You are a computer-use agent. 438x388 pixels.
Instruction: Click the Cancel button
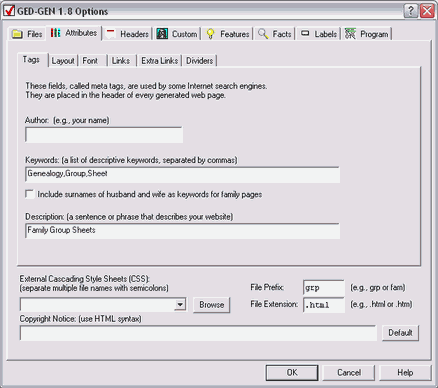pyautogui.click(x=349, y=372)
